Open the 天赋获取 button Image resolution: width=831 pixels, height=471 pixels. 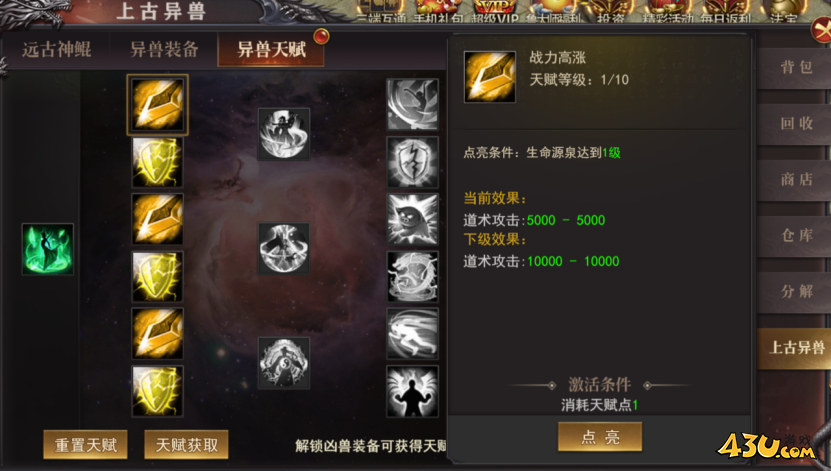tap(186, 445)
